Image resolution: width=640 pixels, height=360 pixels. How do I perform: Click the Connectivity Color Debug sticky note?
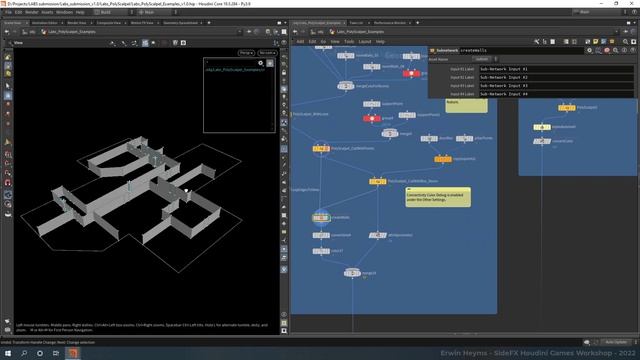click(x=438, y=197)
